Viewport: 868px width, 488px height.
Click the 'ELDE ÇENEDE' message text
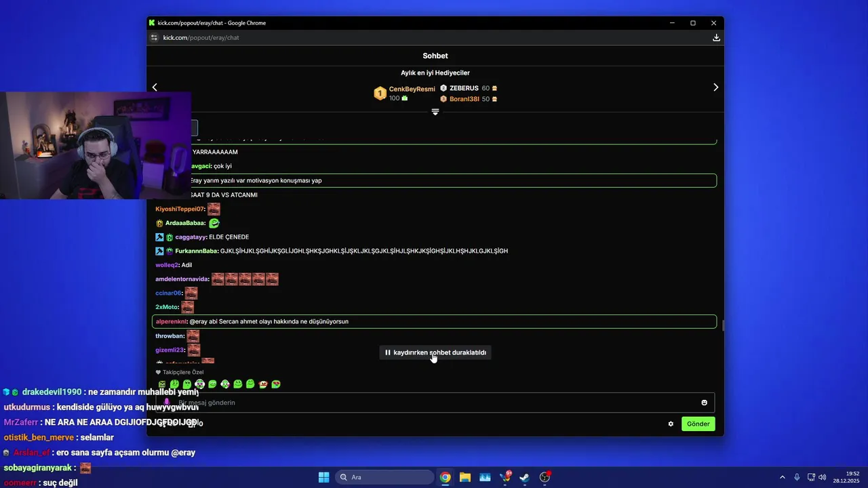pos(229,237)
